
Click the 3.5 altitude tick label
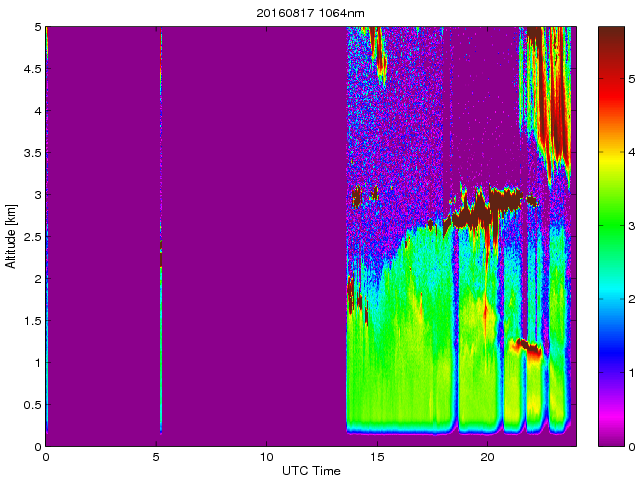[x=31, y=153]
